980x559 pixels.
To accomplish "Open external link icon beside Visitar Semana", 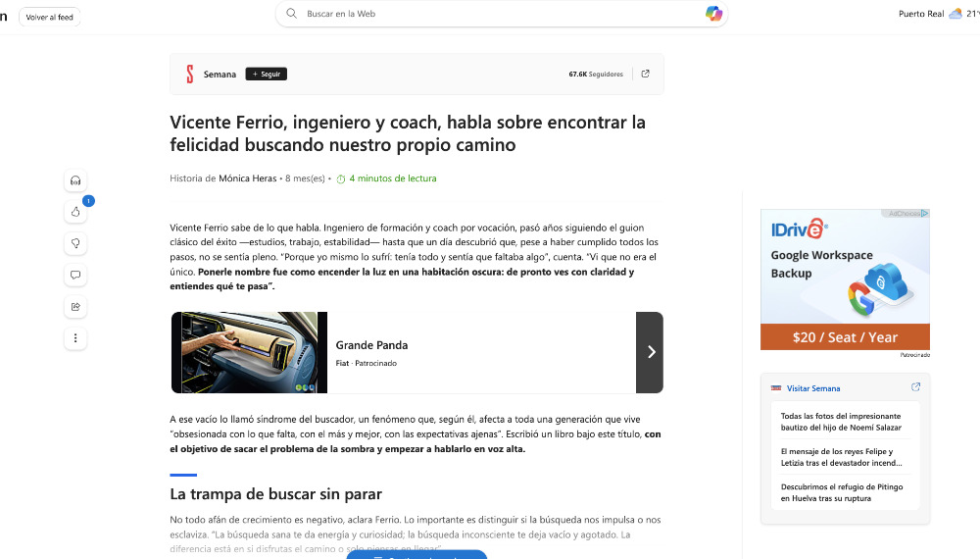I will click(x=915, y=387).
